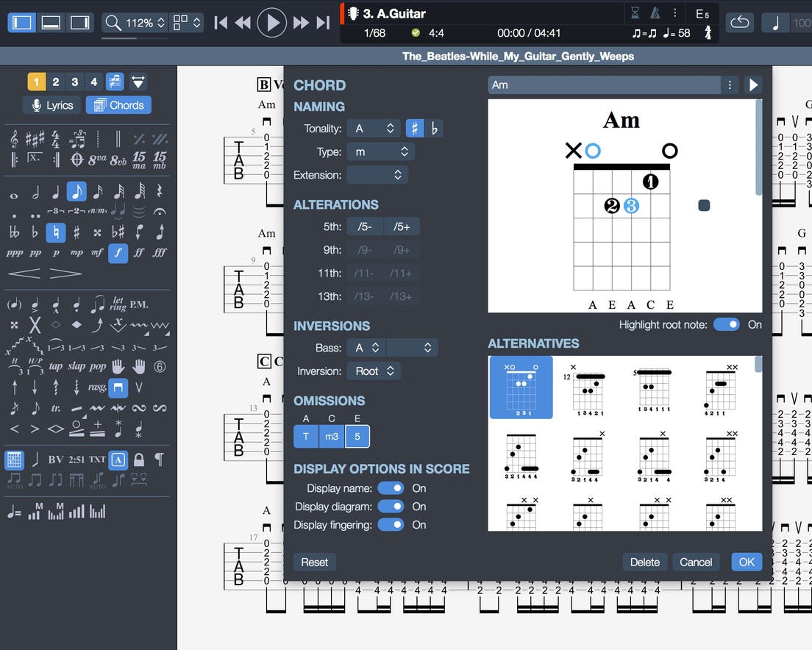The height and width of the screenshot is (650, 812).
Task: Select the forte dynamic f
Action: (x=118, y=253)
